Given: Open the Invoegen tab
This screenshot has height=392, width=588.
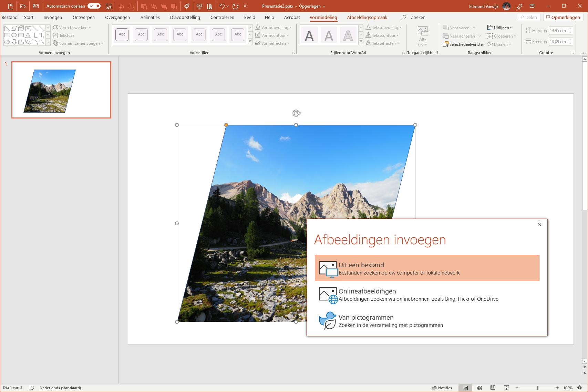Looking at the screenshot, I should (53, 17).
